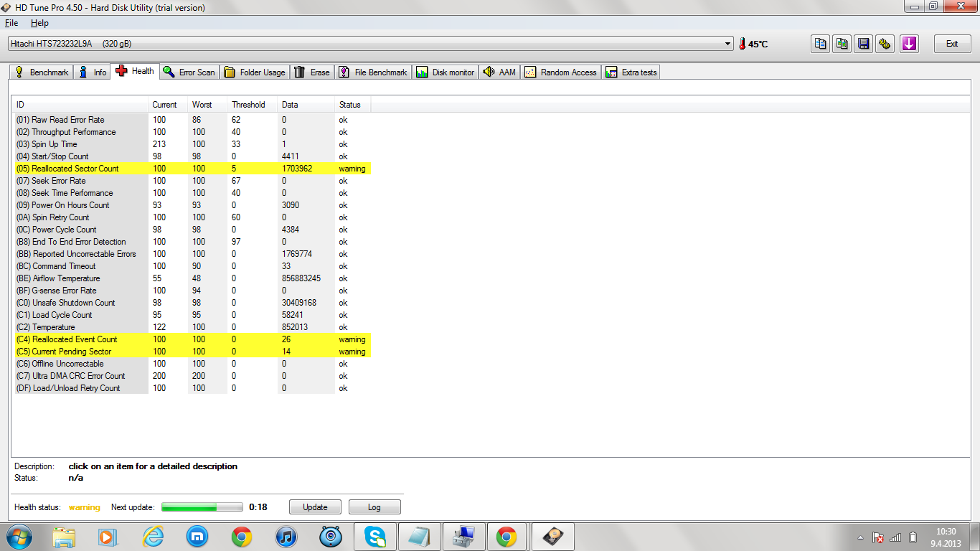
Task: Click the Update button
Action: (315, 507)
